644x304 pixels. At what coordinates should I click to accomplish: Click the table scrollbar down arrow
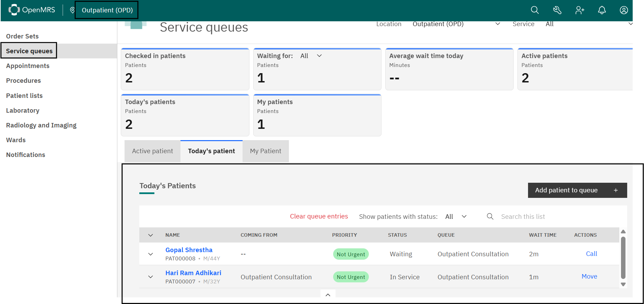[623, 284]
